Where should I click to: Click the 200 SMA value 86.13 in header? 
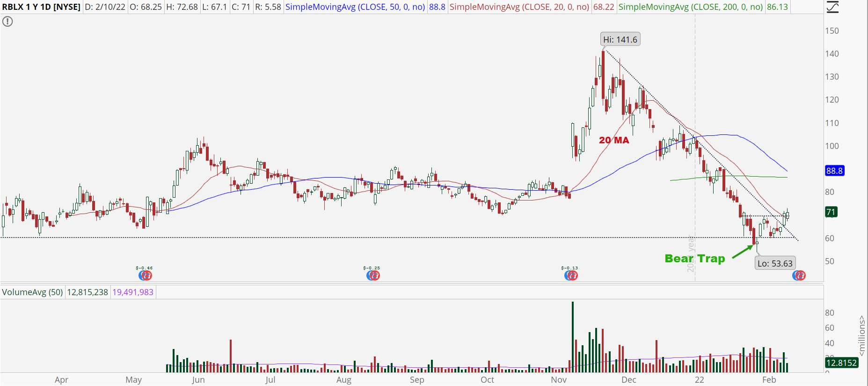coord(777,7)
